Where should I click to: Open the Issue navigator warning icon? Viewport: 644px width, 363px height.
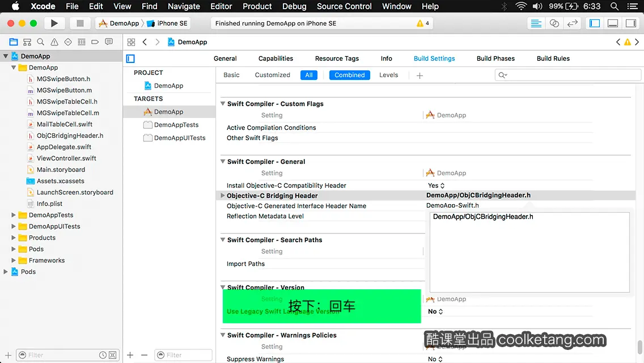point(54,42)
